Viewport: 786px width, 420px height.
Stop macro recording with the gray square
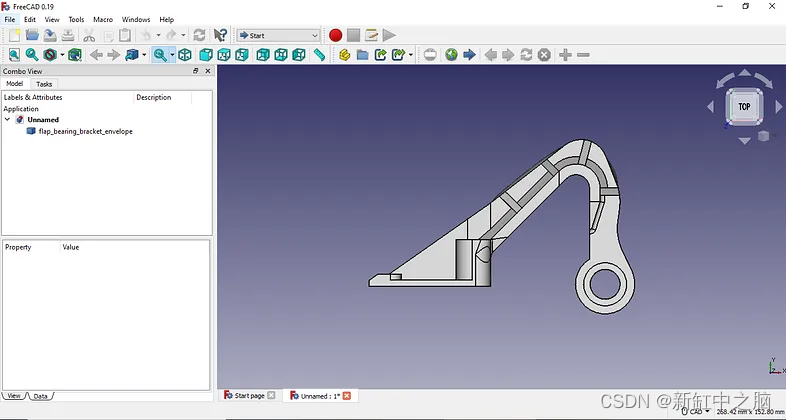coord(353,35)
